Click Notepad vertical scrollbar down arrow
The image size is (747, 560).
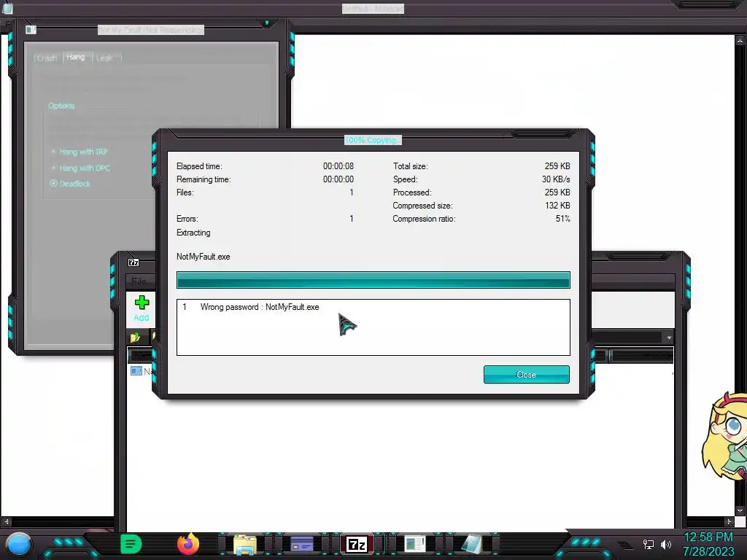click(740, 510)
